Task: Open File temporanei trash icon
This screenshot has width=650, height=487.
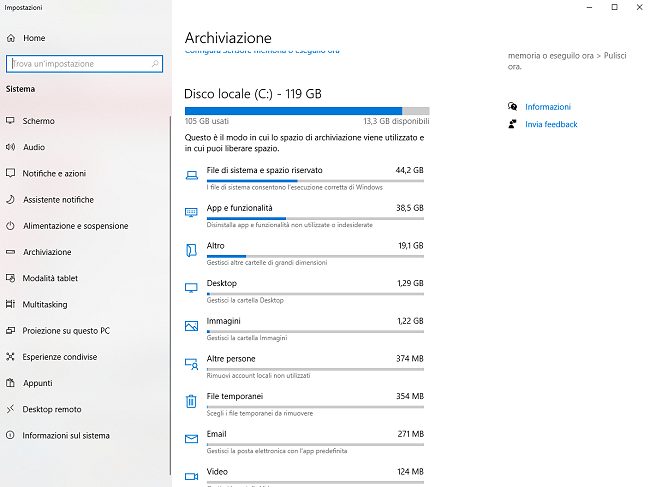Action: click(191, 401)
